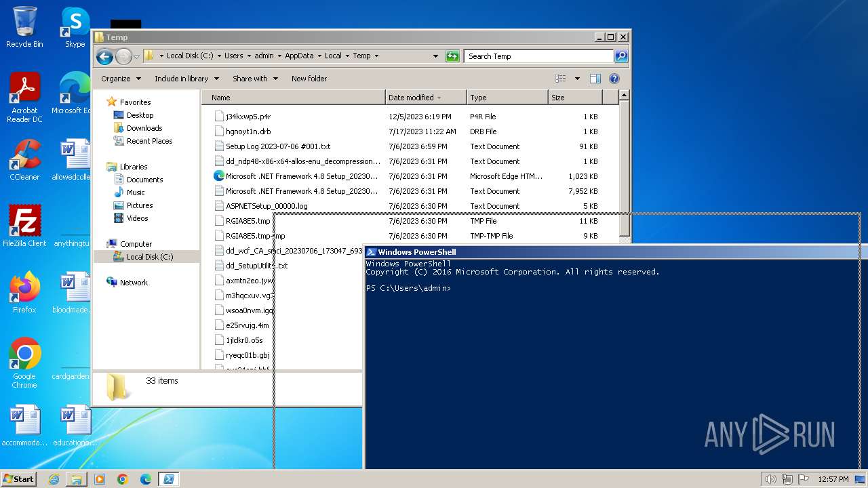868x488 pixels.
Task: Select Recent Places in navigation pane
Action: tap(149, 141)
